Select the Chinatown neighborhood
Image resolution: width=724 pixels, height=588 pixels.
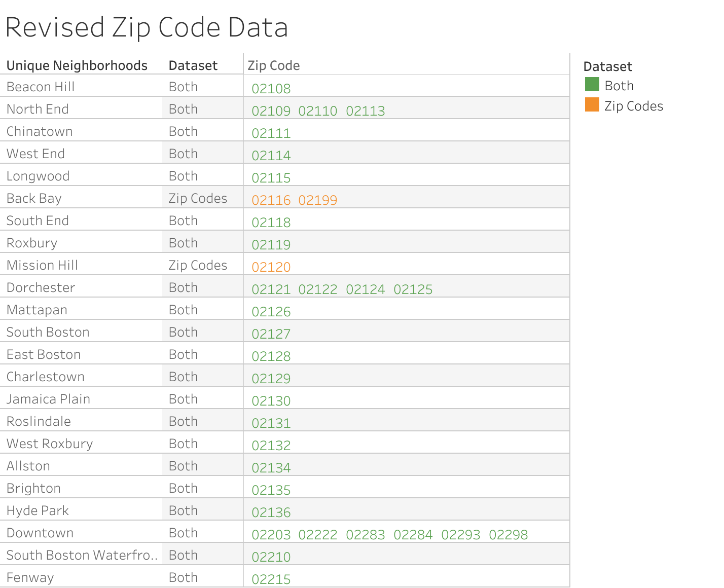tap(40, 131)
